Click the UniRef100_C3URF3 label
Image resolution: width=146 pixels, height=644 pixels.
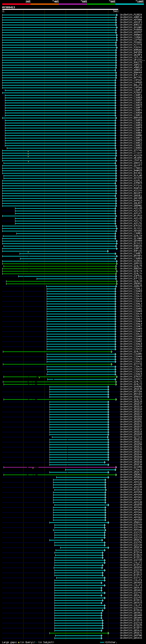(x=131, y=90)
